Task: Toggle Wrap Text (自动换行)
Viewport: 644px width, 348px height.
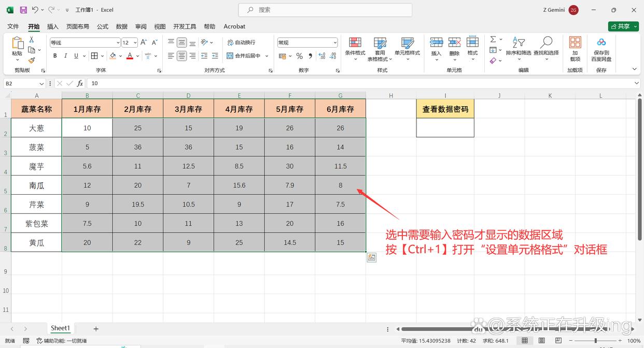Action: pos(241,42)
